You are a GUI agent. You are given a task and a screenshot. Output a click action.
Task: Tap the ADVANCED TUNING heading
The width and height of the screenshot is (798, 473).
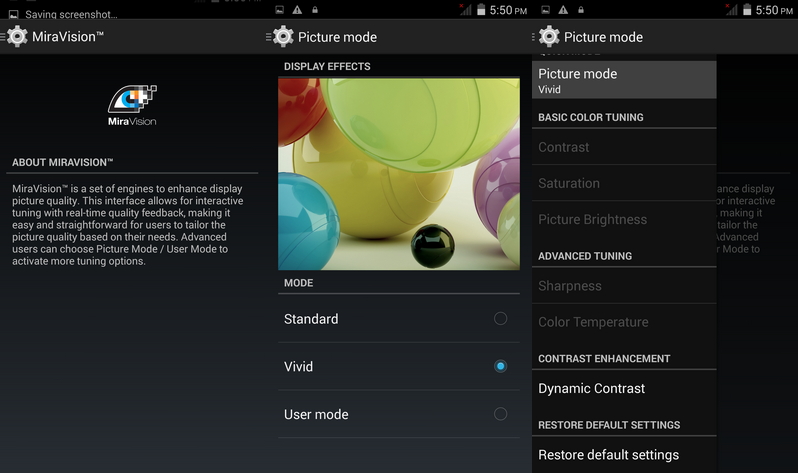click(x=585, y=256)
